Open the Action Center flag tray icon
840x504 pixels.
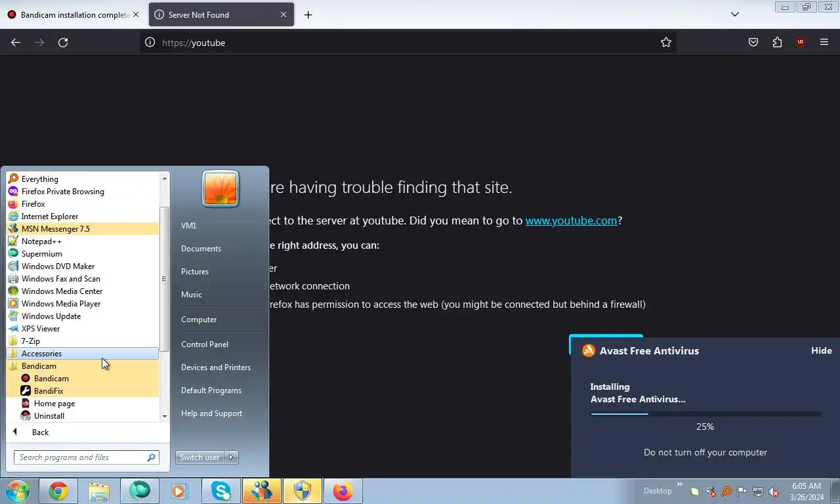(742, 492)
